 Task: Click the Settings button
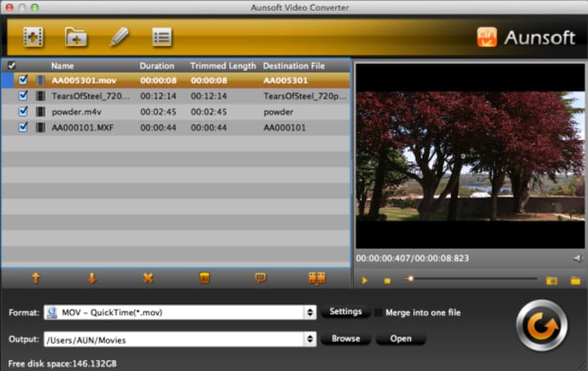click(345, 311)
